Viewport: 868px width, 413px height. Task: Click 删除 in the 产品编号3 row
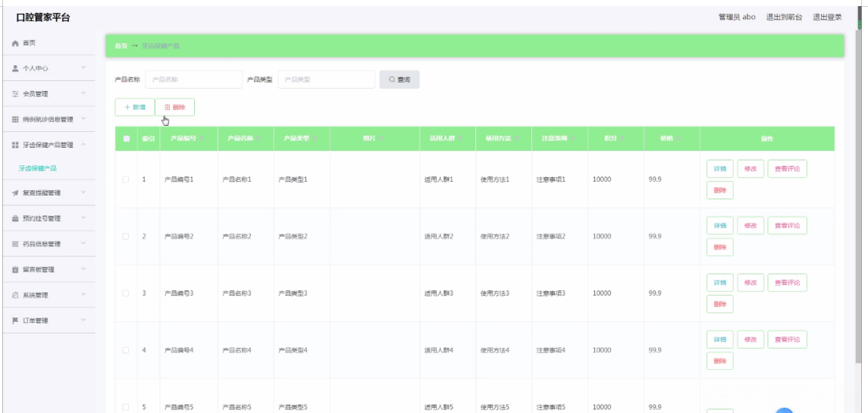719,304
